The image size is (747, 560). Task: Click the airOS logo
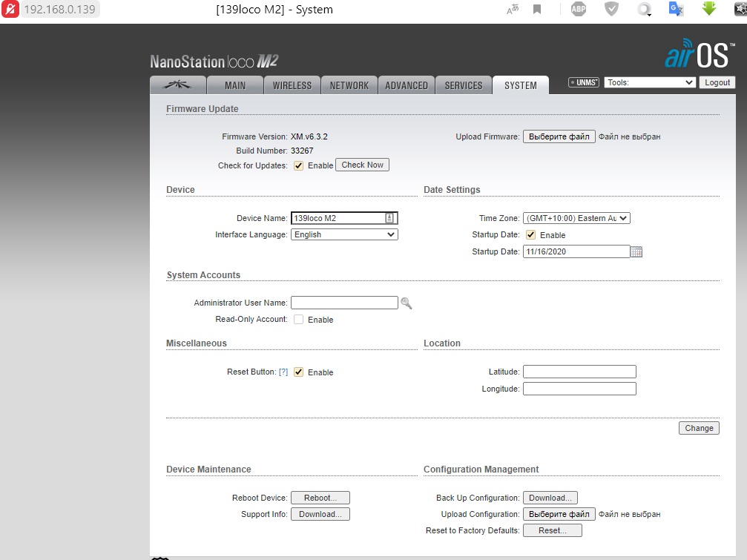tap(698, 54)
